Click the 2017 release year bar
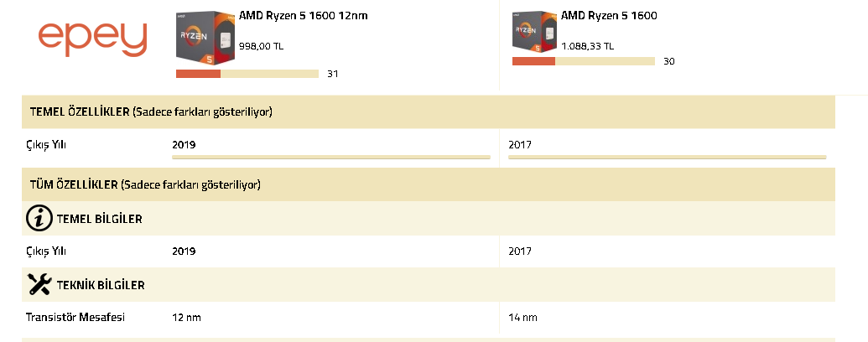 [x=667, y=157]
